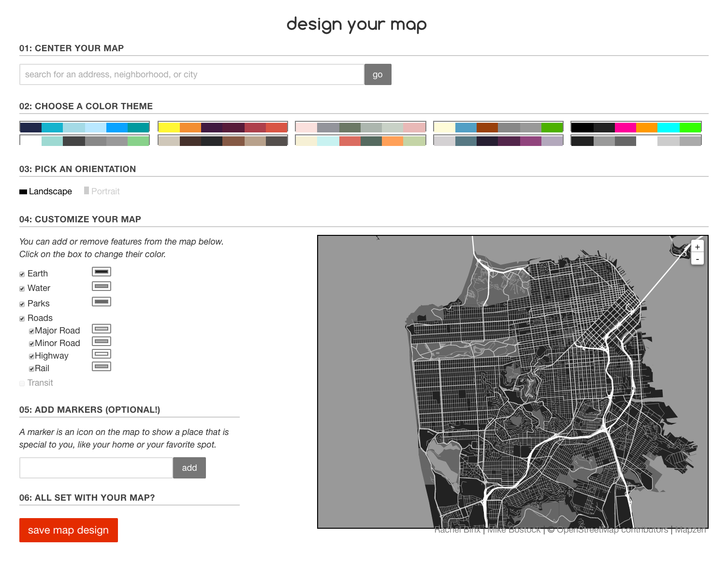The height and width of the screenshot is (579, 728).
Task: Open the OpenStreetMap contributors link
Action: tap(612, 529)
